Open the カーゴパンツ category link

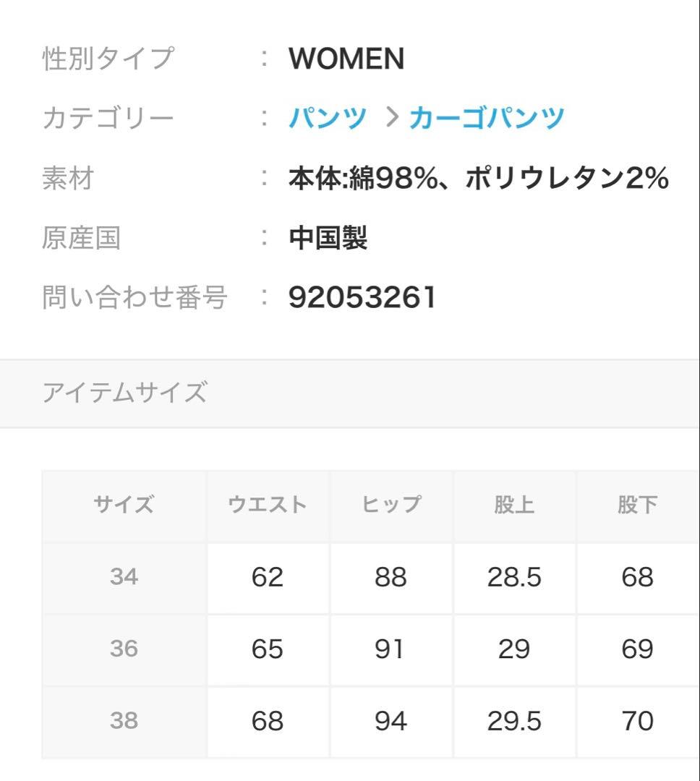tap(486, 118)
